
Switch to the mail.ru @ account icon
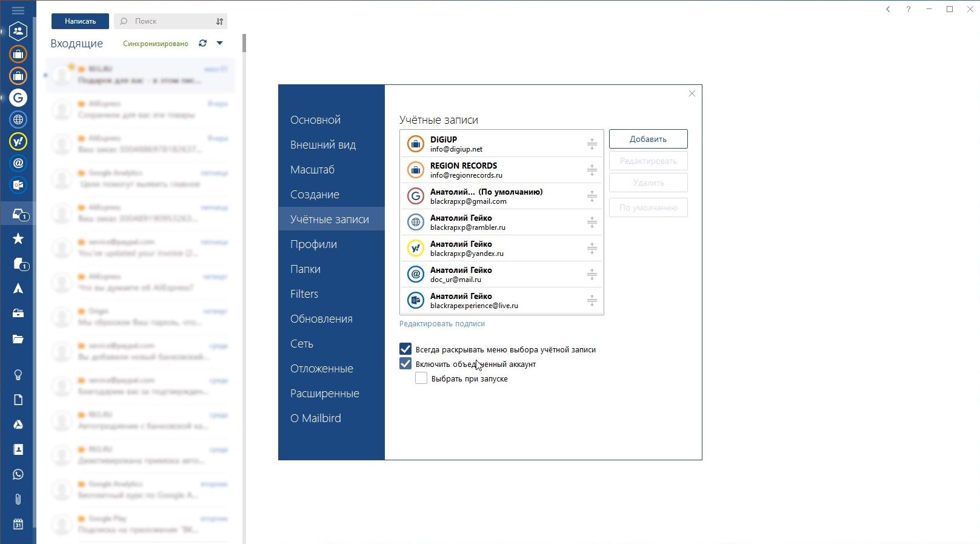(x=18, y=163)
